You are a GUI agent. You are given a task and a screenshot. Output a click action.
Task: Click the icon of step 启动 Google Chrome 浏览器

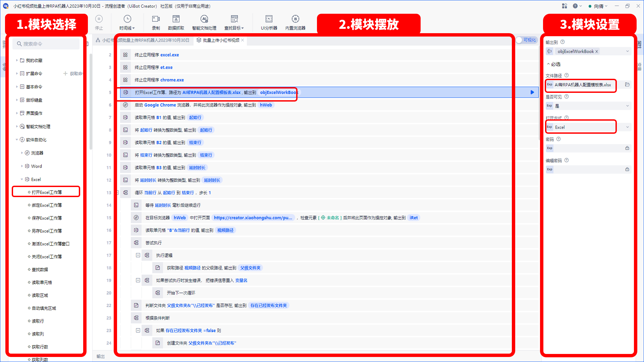point(125,105)
